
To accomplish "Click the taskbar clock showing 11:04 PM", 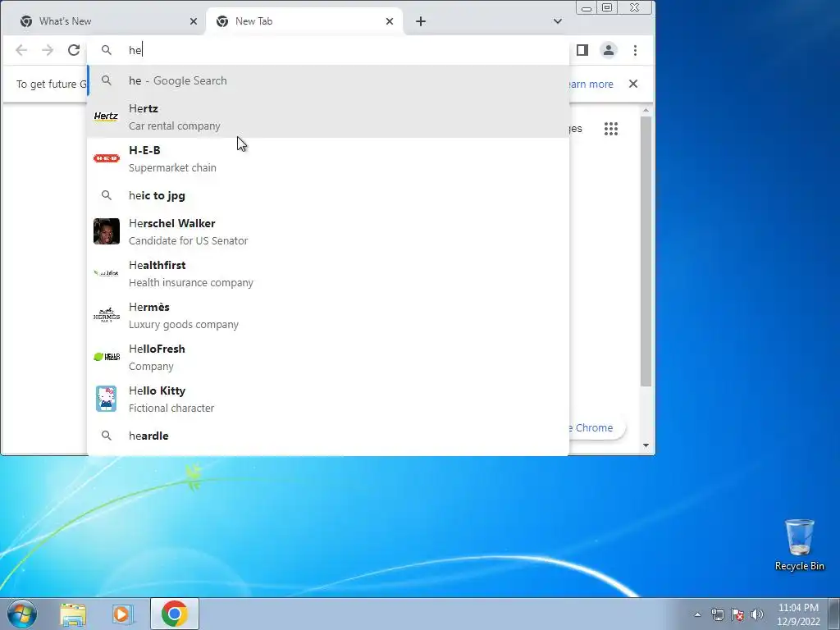I will coord(798,614).
